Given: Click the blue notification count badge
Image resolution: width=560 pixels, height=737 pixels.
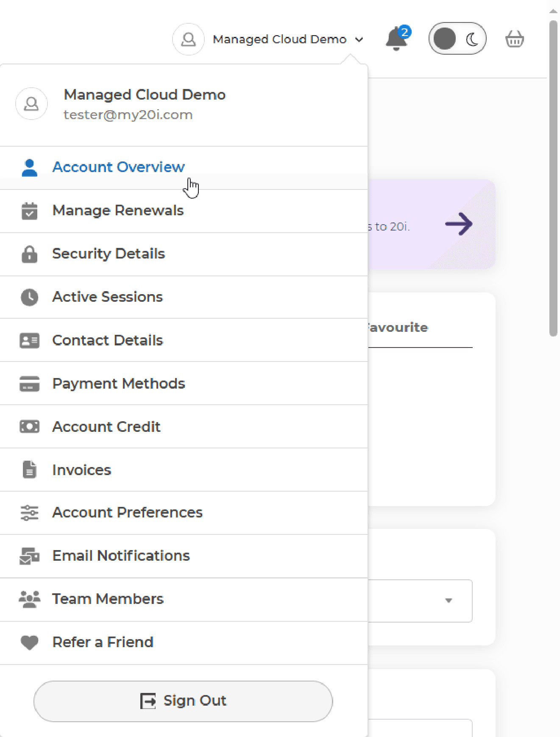Looking at the screenshot, I should pyautogui.click(x=404, y=32).
